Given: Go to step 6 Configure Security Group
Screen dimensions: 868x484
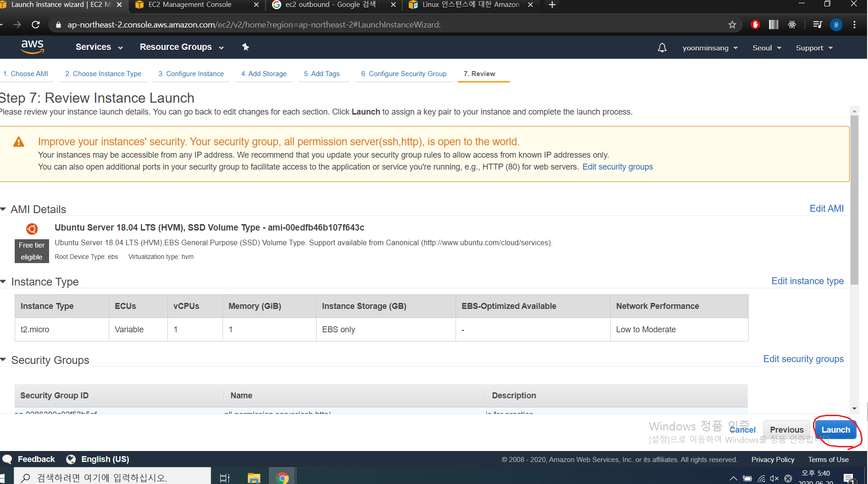Looking at the screenshot, I should point(404,74).
